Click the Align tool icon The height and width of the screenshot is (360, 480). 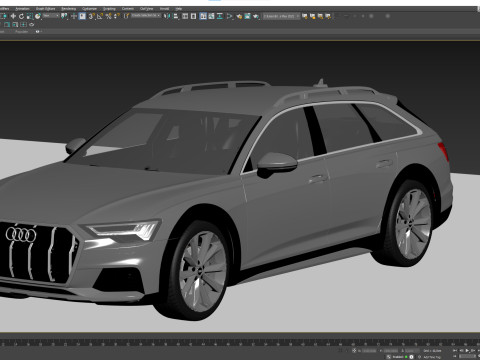point(175,16)
